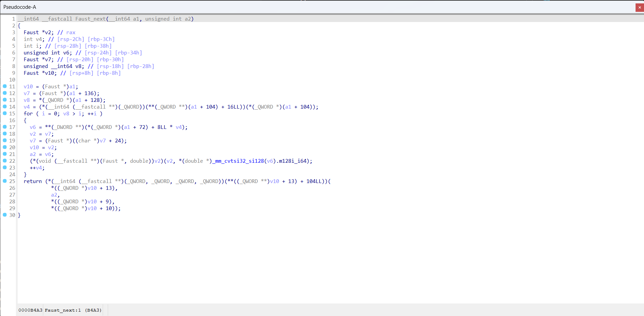Toggle the breakpoint dot on line 19
Image resolution: width=644 pixels, height=316 pixels.
point(5,140)
